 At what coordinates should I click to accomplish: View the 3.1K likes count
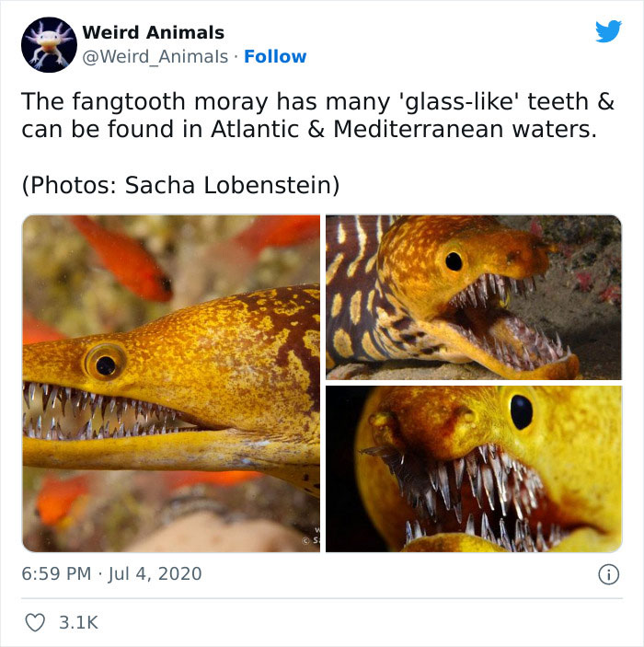pos(78,622)
